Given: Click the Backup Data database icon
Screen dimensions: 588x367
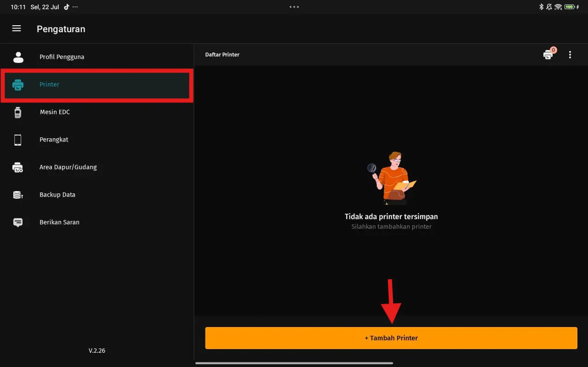Looking at the screenshot, I should [18, 195].
